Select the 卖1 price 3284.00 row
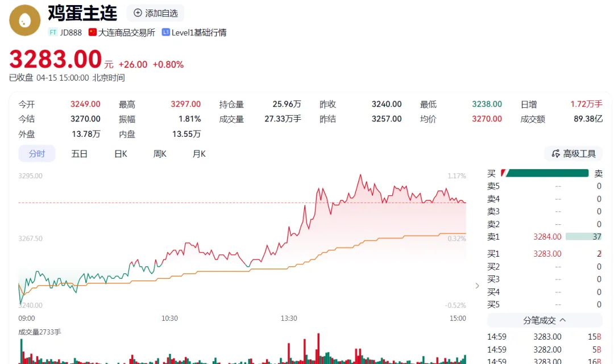614x364 pixels. (x=547, y=237)
